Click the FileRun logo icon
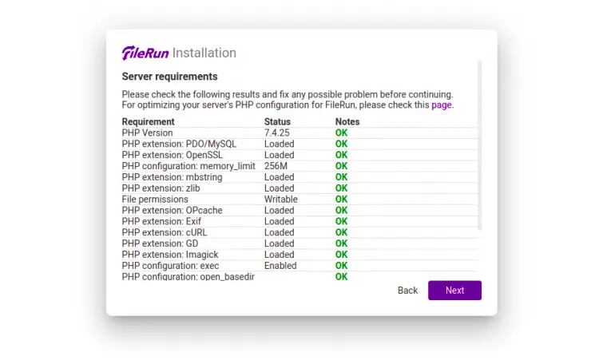The image size is (599, 364). (x=145, y=53)
